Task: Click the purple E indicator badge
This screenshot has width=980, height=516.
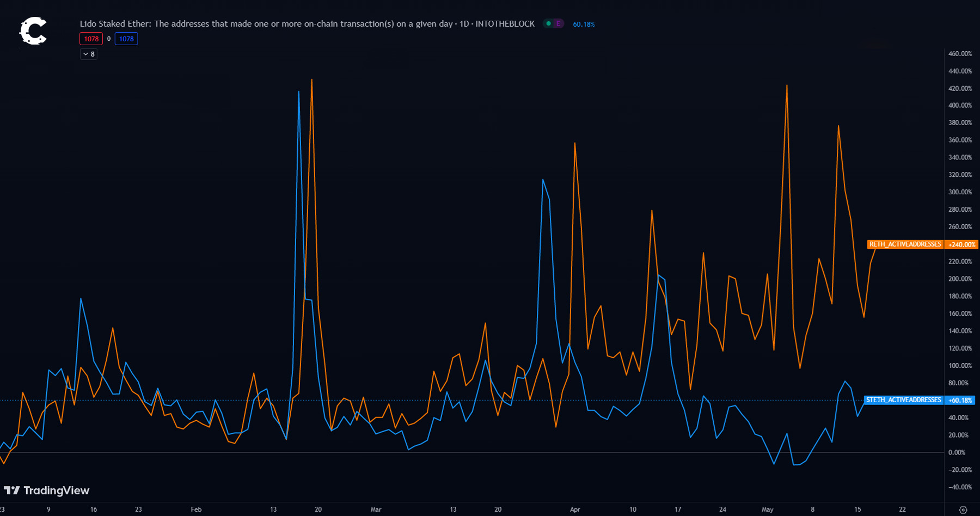Action: click(x=558, y=24)
